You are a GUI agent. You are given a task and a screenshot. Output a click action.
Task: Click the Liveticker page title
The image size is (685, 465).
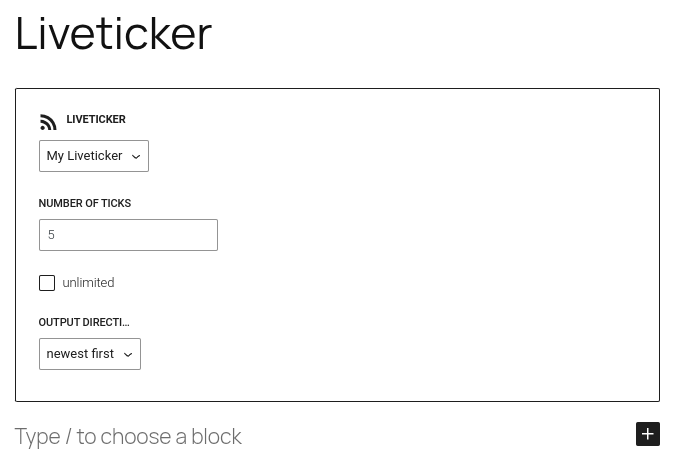click(x=114, y=34)
